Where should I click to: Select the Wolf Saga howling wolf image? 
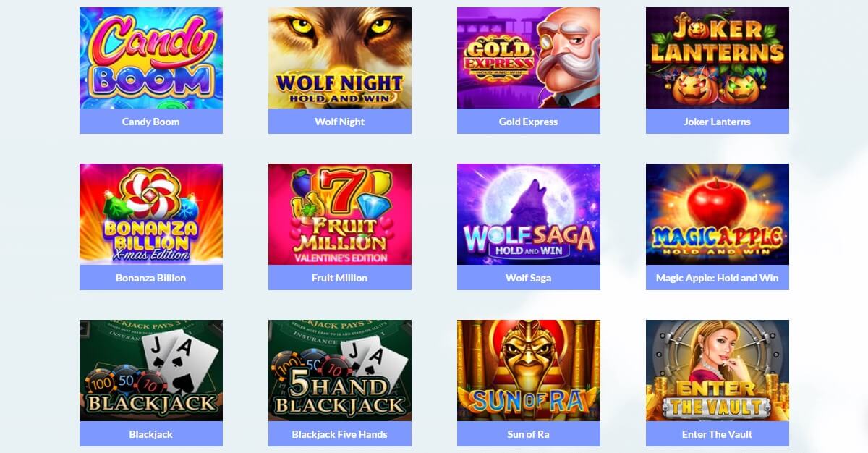click(x=529, y=214)
